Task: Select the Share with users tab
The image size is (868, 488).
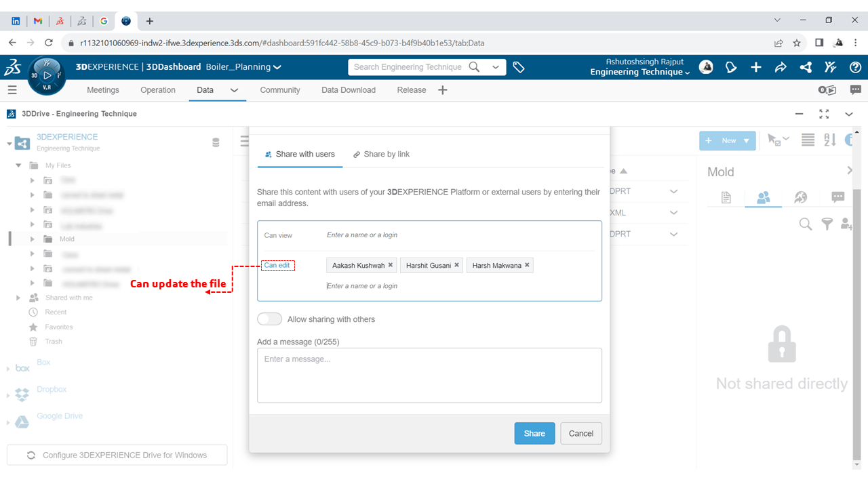Action: pyautogui.click(x=300, y=155)
